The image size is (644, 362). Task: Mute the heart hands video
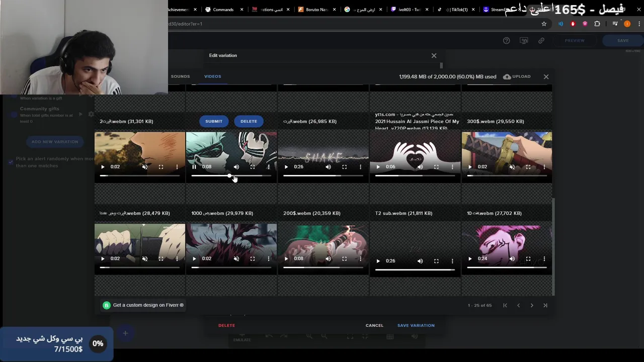420,167
